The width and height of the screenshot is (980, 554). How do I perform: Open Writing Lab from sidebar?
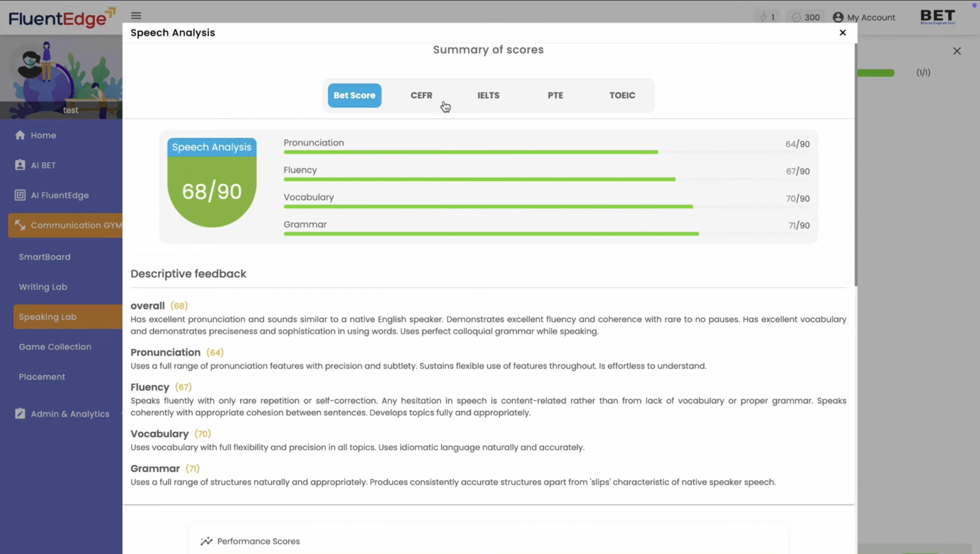[43, 287]
